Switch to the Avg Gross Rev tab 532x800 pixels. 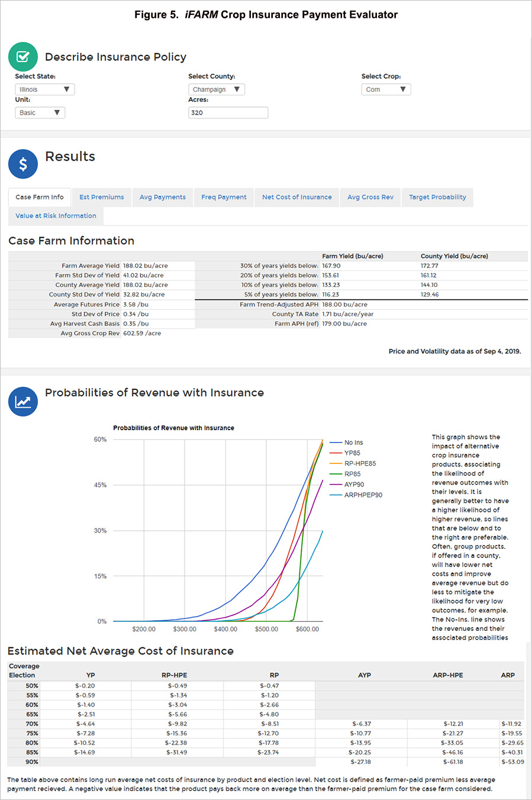click(x=370, y=197)
